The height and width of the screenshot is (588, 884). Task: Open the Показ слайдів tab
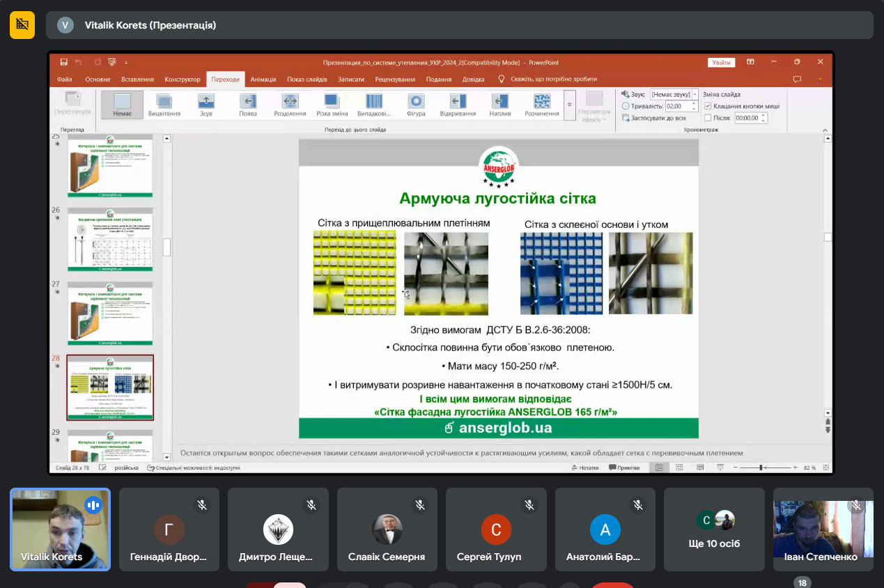pos(307,79)
